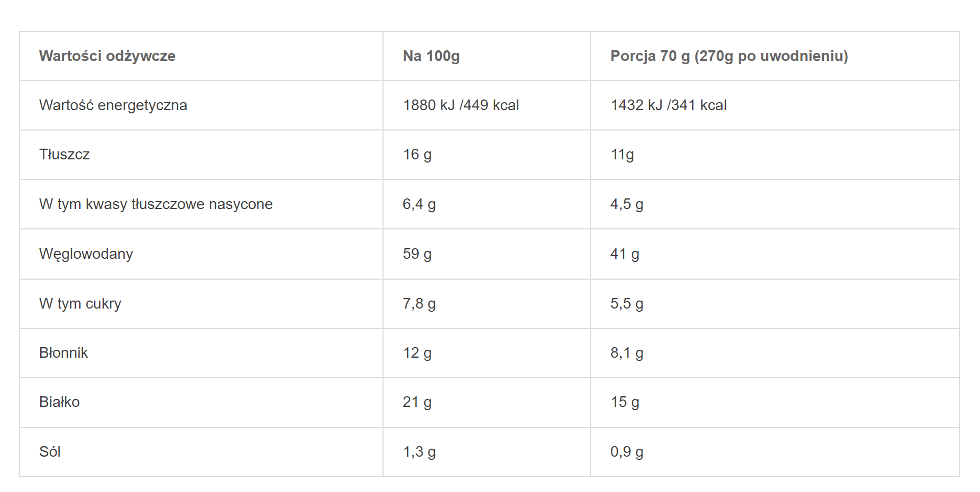Click the "41 g" portion carbohydrates value
Viewport: 980px width, 492px height.
point(624,254)
